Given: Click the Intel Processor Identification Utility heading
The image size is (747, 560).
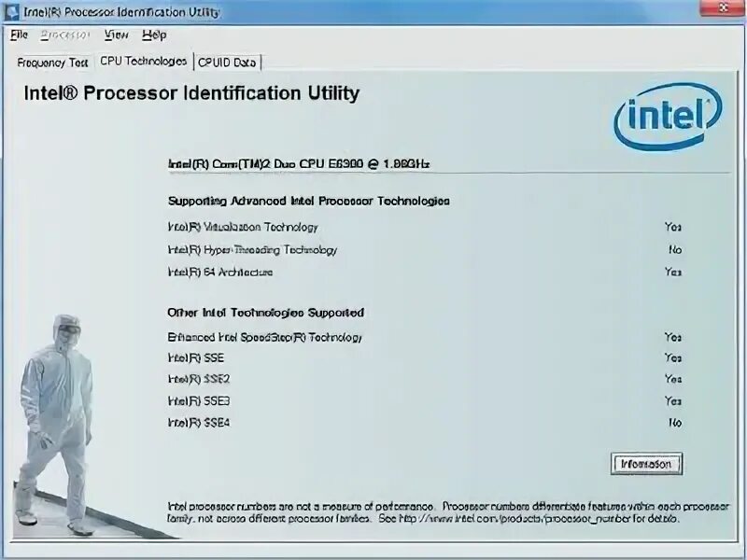Looking at the screenshot, I should [x=191, y=92].
